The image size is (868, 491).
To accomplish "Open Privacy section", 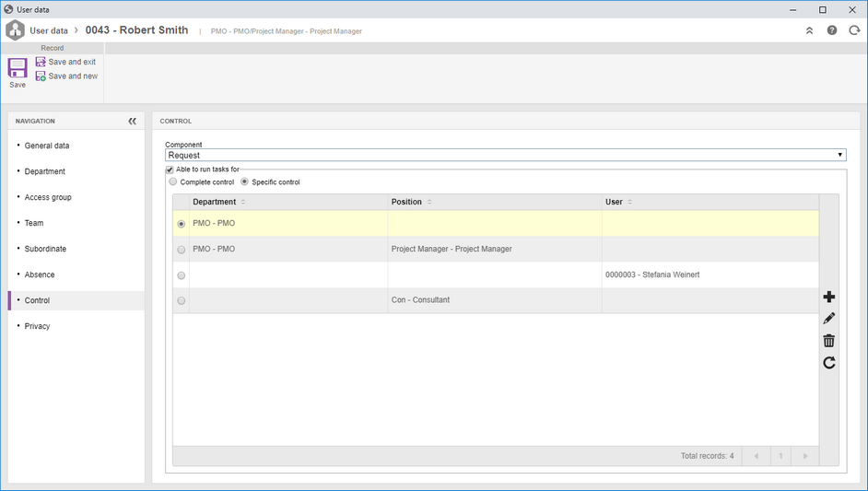I will [x=37, y=326].
